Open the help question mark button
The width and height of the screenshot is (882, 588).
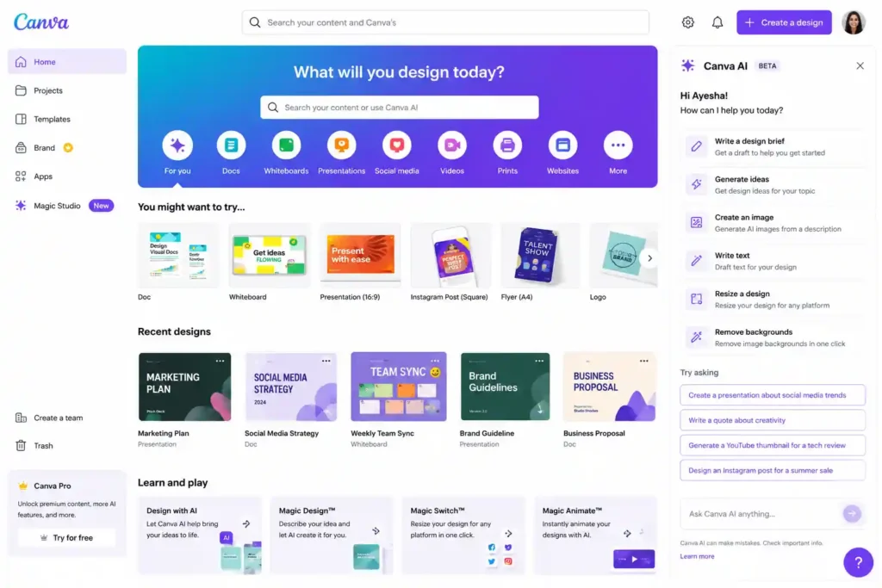pyautogui.click(x=859, y=562)
